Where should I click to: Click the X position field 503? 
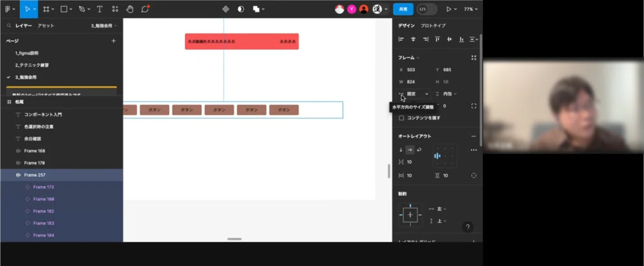[x=414, y=70]
